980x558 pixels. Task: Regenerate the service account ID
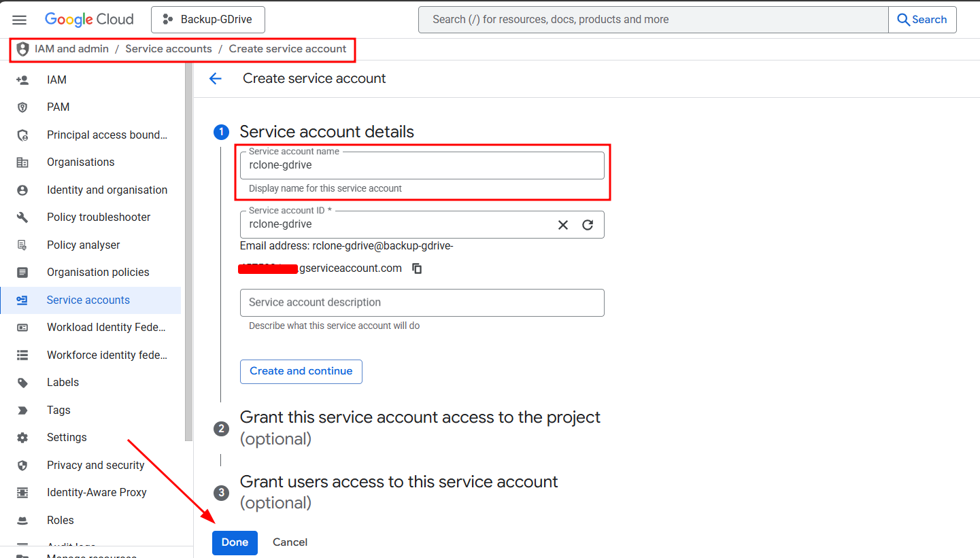tap(587, 224)
